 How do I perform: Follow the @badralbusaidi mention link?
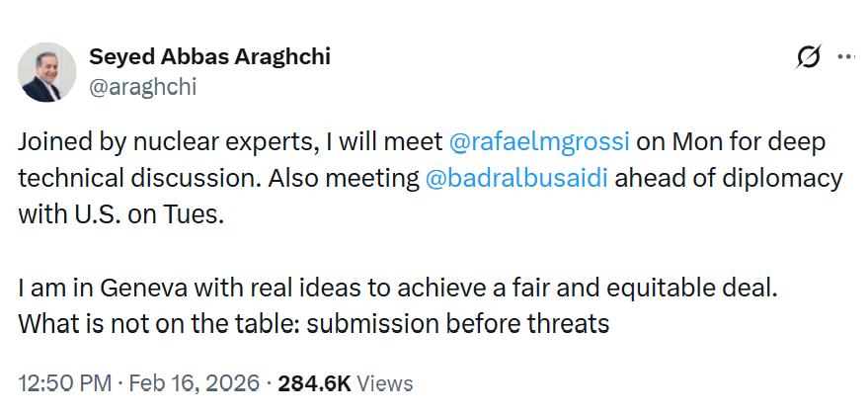click(x=516, y=179)
